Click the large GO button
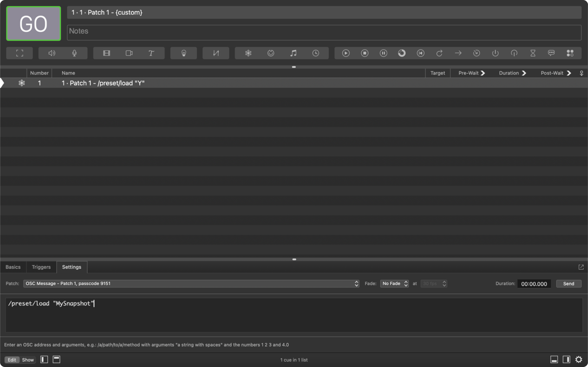Image resolution: width=588 pixels, height=367 pixels. pyautogui.click(x=33, y=23)
